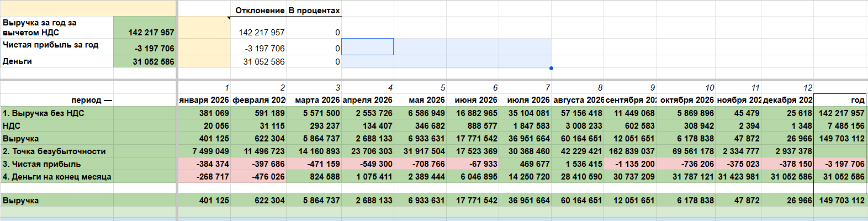Click column number 10 above октября 2026
The height and width of the screenshot is (221, 868).
[x=686, y=87]
